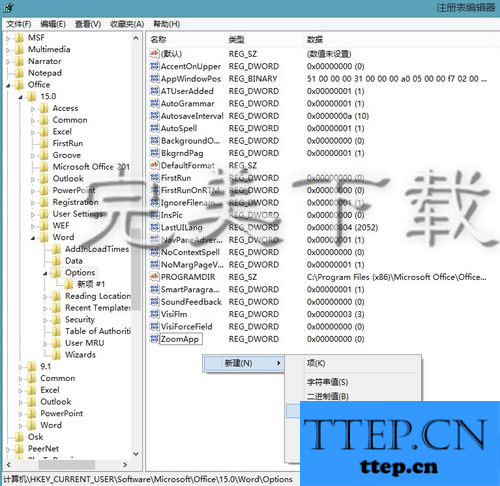Click the DefaultFormat string value icon
The height and width of the screenshot is (486, 500).
click(x=154, y=165)
